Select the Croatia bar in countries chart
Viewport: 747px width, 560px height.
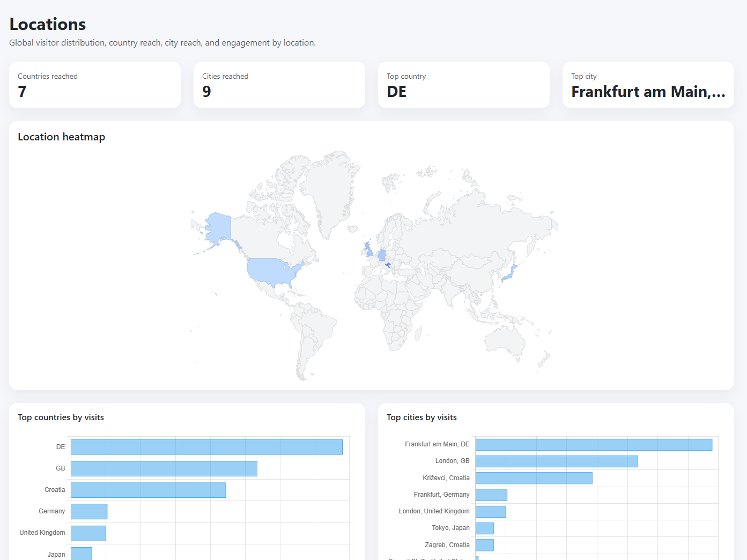(148, 490)
